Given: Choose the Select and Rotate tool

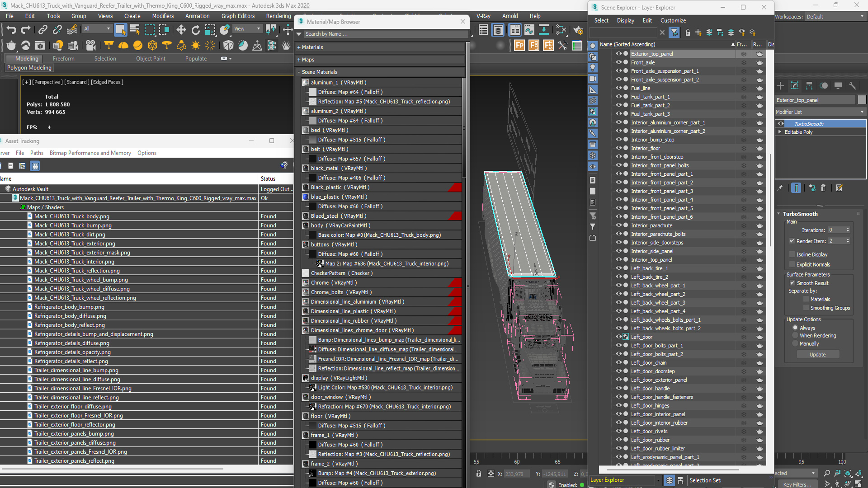Looking at the screenshot, I should [x=195, y=30].
